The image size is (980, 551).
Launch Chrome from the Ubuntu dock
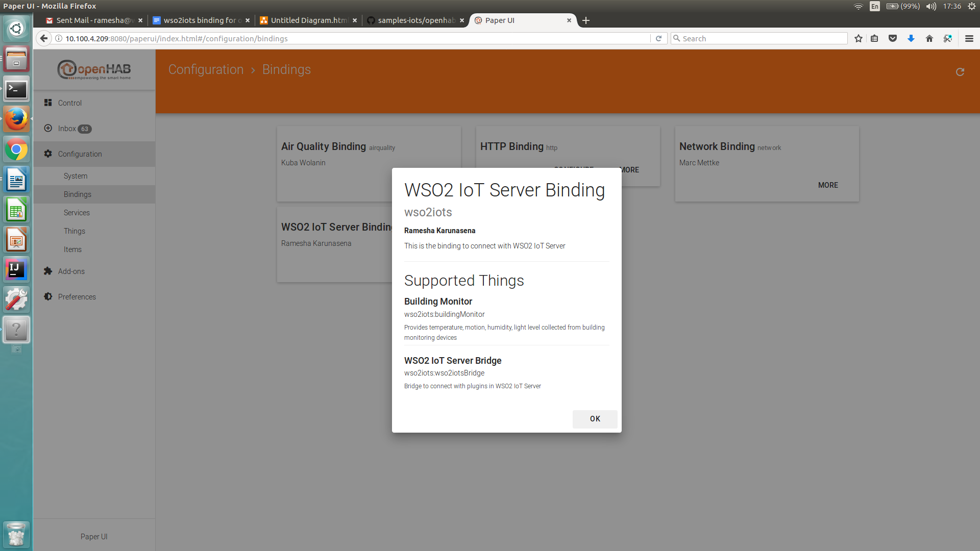pos(16,149)
